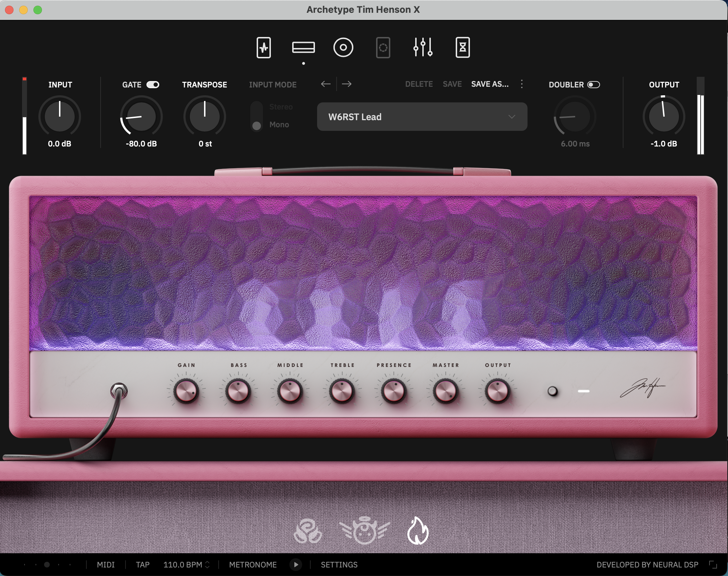This screenshot has width=728, height=576.
Task: Click the green macOS fullscreen button
Action: 38,10
